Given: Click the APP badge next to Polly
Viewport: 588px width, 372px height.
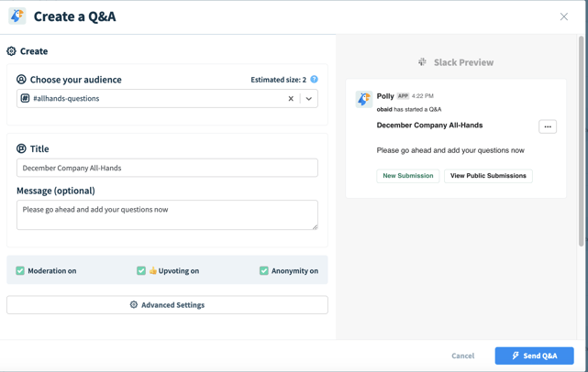Looking at the screenshot, I should tap(403, 96).
